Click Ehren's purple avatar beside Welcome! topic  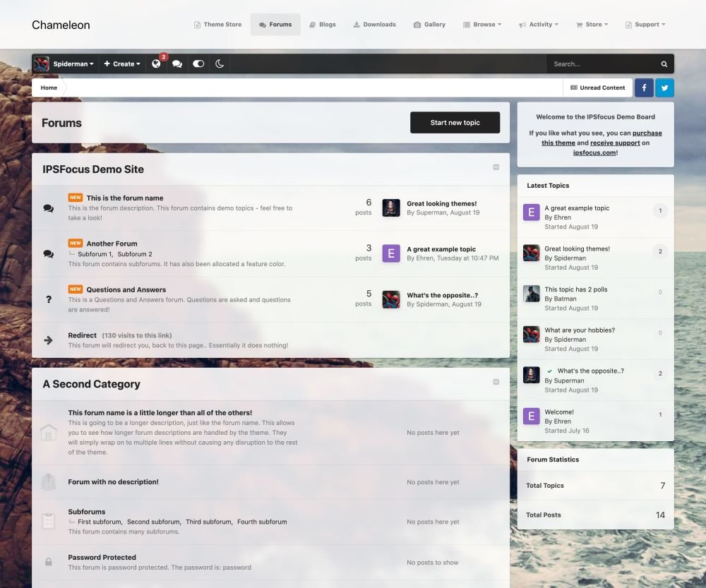531,416
